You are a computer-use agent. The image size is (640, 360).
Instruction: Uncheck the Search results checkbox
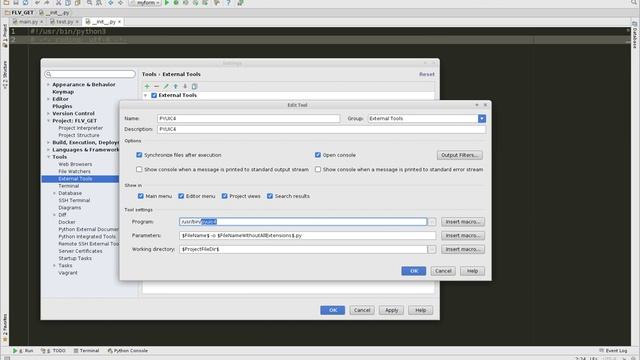(270, 196)
